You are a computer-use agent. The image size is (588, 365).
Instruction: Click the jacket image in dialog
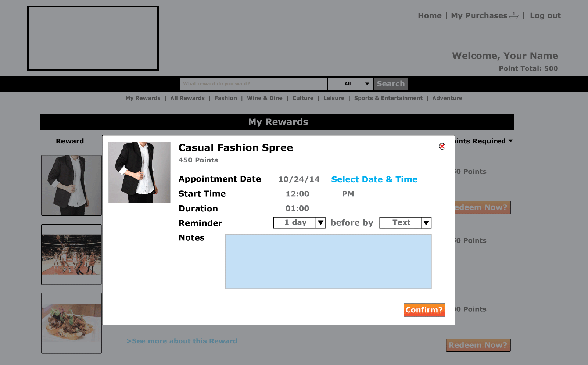[139, 172]
